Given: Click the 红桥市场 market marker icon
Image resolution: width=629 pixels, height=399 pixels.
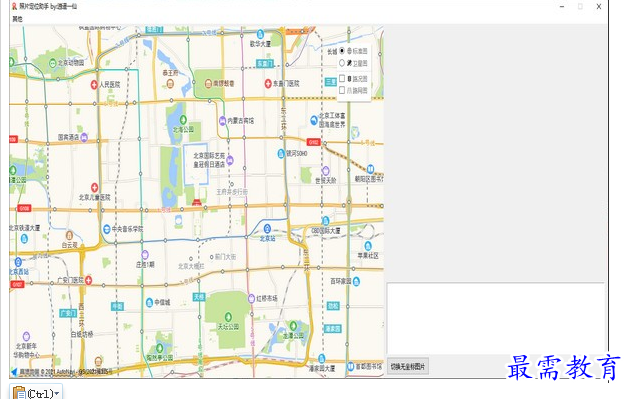Looking at the screenshot, I should click(x=252, y=298).
